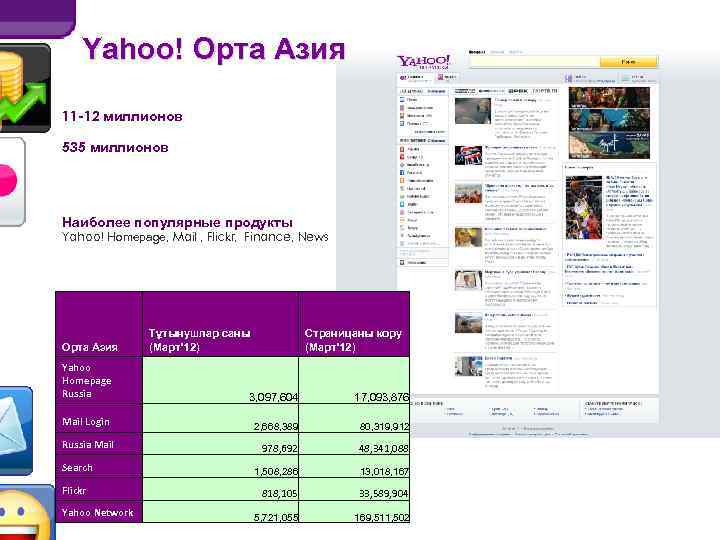Click the yellow search button in the Yahoo screenshot
The height and width of the screenshot is (540, 720).
629,62
